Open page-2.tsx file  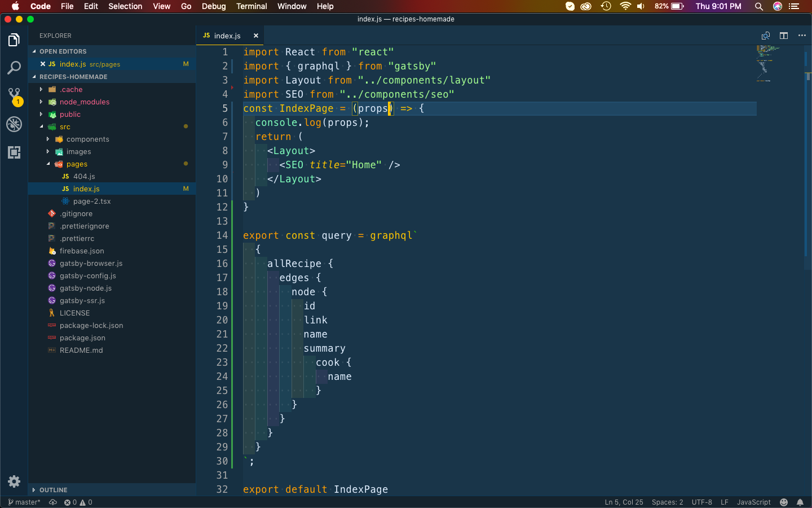point(112,201)
